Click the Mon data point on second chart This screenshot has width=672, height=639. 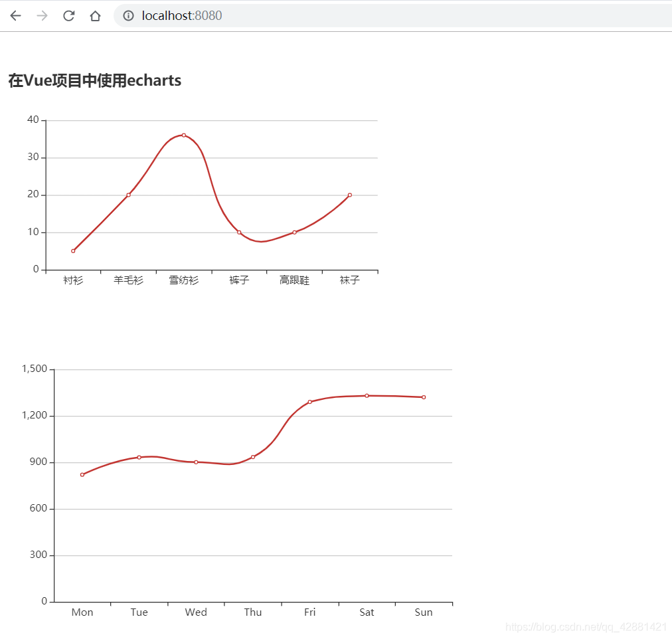(82, 475)
